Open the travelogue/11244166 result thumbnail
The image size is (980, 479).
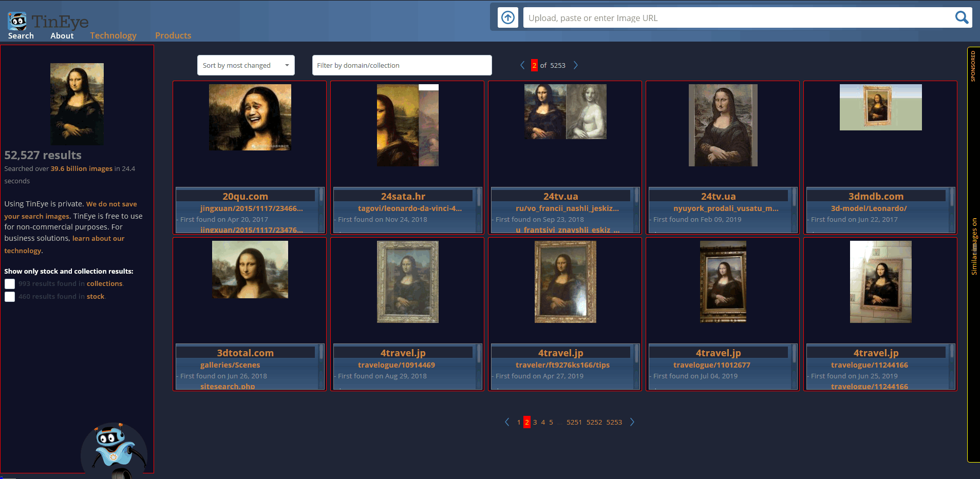point(881,282)
